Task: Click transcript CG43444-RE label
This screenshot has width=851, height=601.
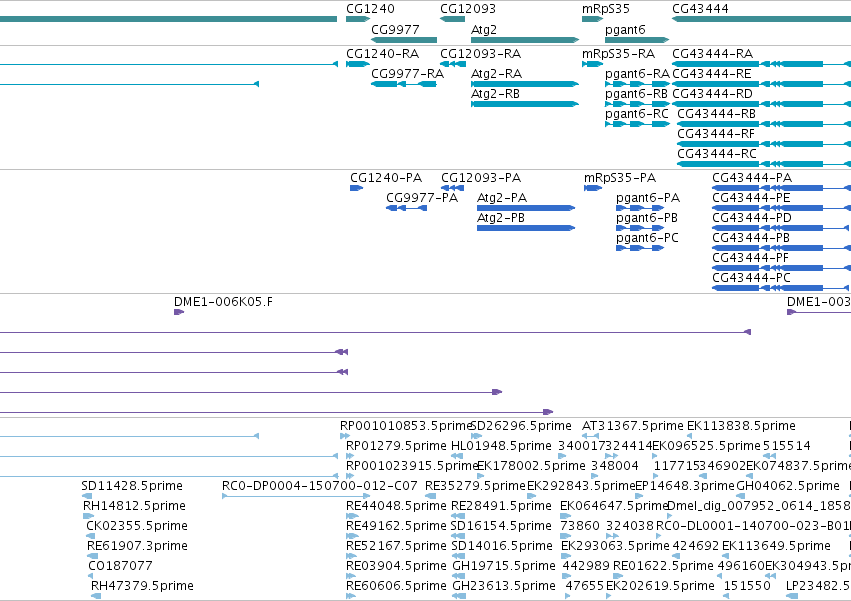Action: (712, 74)
